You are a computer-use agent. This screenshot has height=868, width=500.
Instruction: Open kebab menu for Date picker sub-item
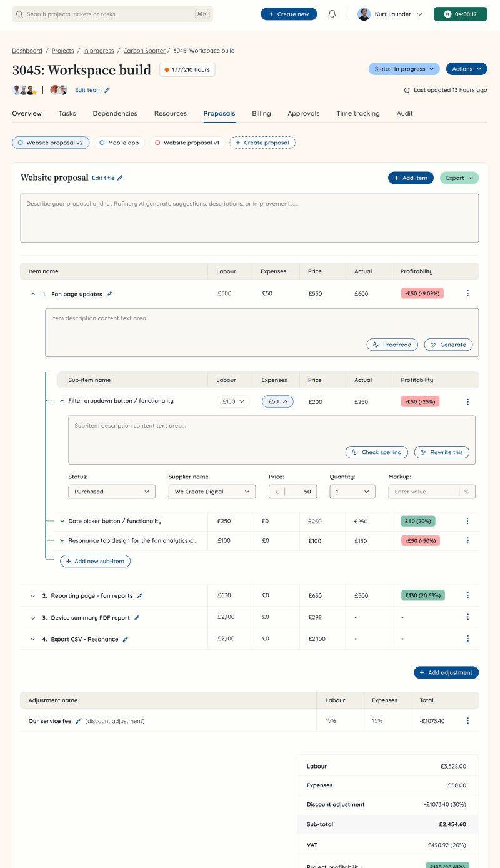click(x=468, y=521)
